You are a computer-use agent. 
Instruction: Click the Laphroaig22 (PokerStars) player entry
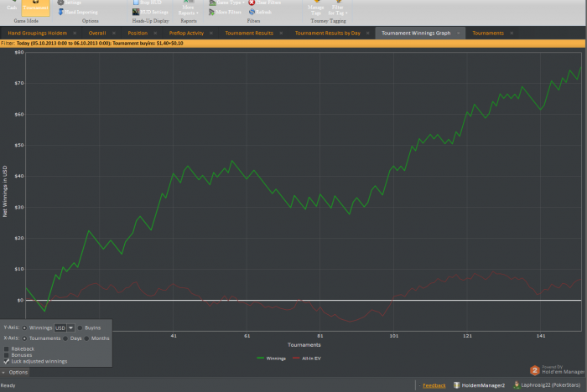click(547, 385)
